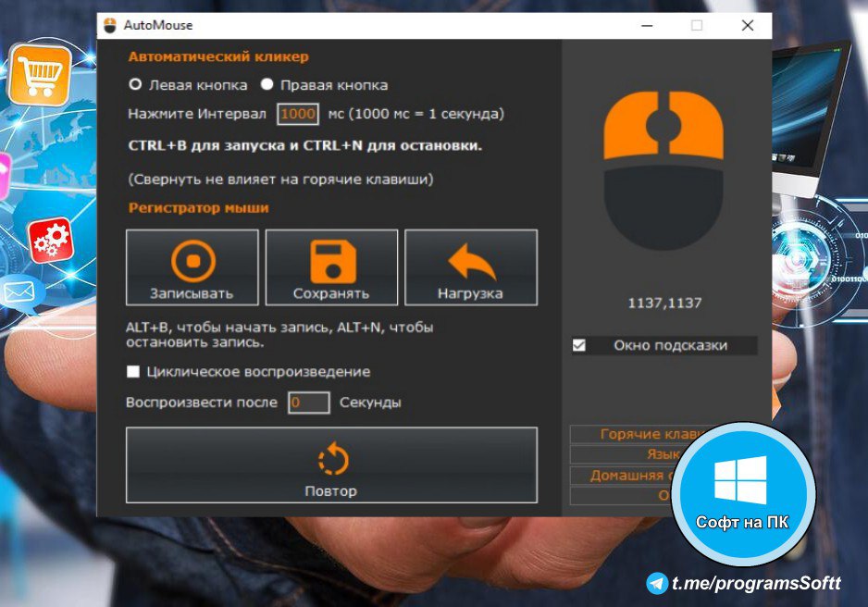Start recording with the Записывать button

tap(192, 267)
